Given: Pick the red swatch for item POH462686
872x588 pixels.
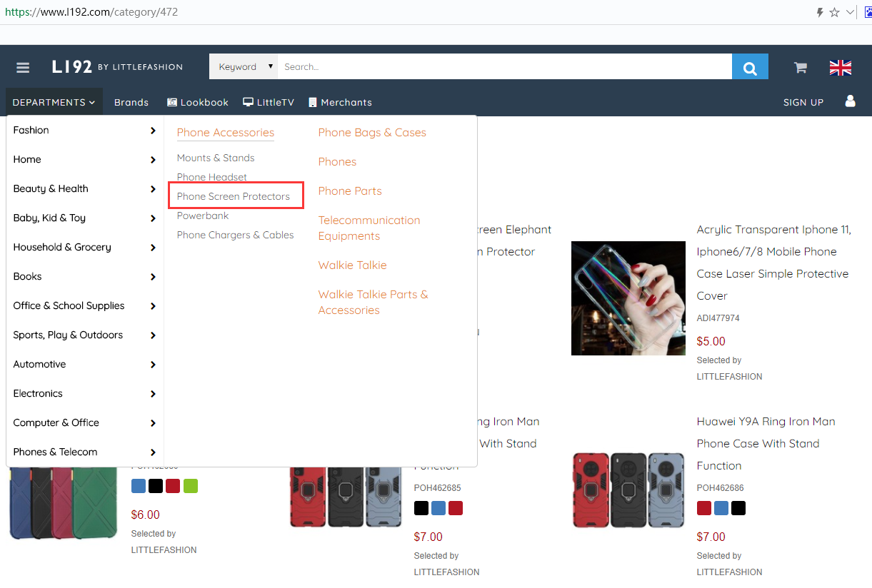Looking at the screenshot, I should (704, 508).
